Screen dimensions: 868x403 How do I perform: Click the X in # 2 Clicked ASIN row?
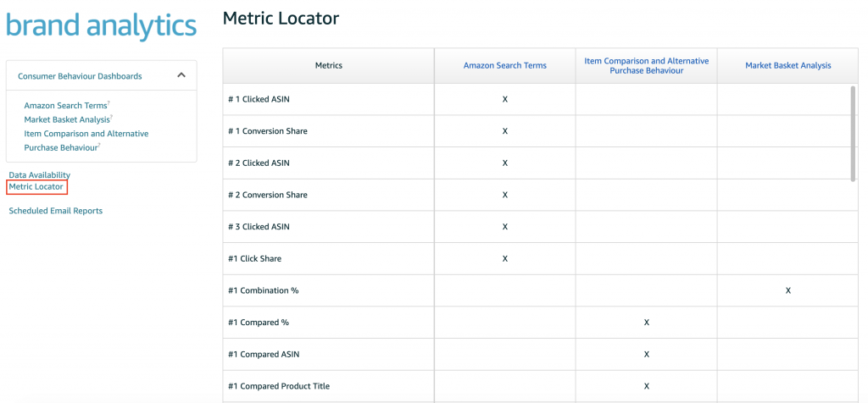[505, 163]
